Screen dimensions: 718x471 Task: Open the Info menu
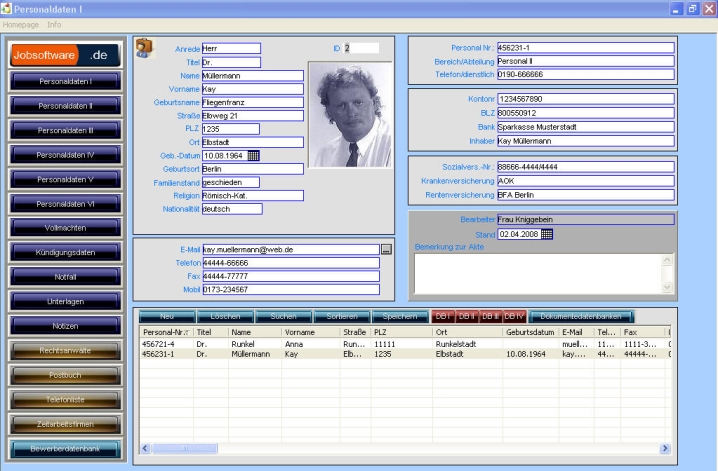coord(54,23)
